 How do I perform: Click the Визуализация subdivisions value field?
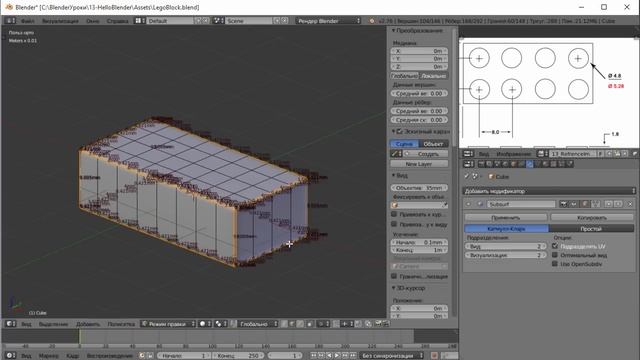[x=506, y=255]
